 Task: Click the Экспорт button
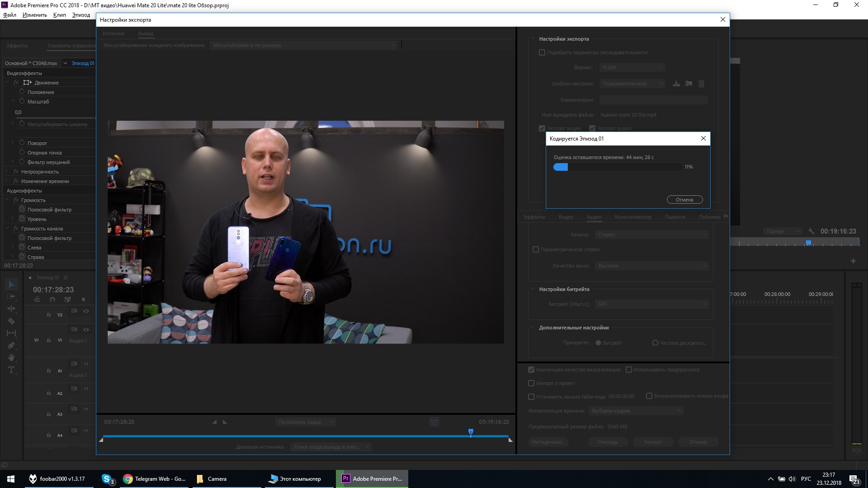(653, 442)
